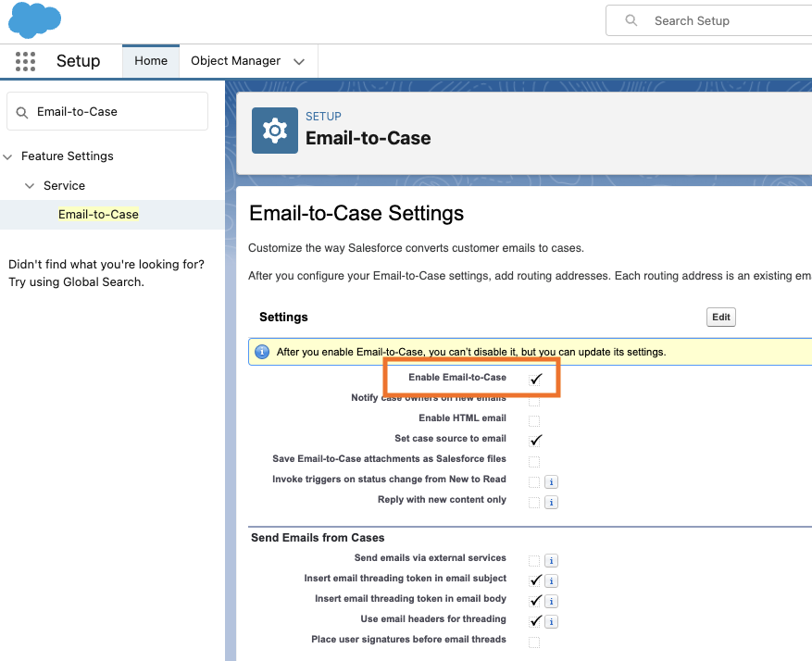Image resolution: width=812 pixels, height=661 pixels.
Task: Click the Setup app name label
Action: click(78, 61)
